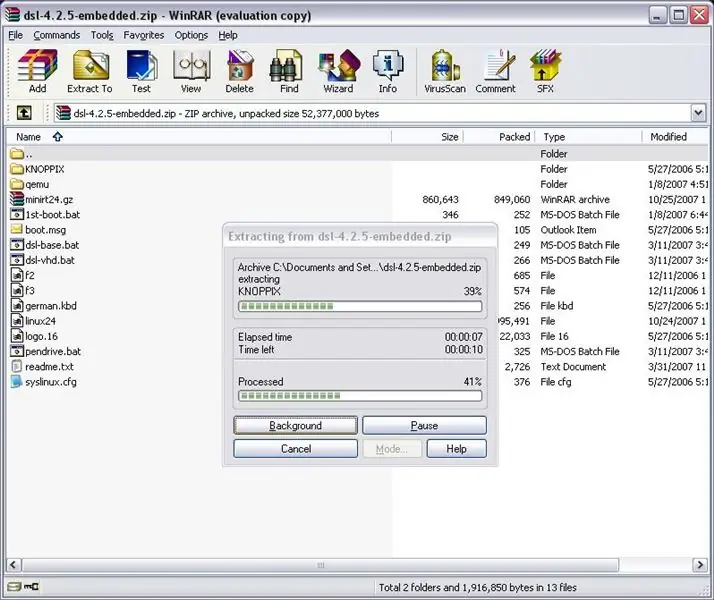Click the horizontal scrollbar right arrow

click(x=699, y=565)
